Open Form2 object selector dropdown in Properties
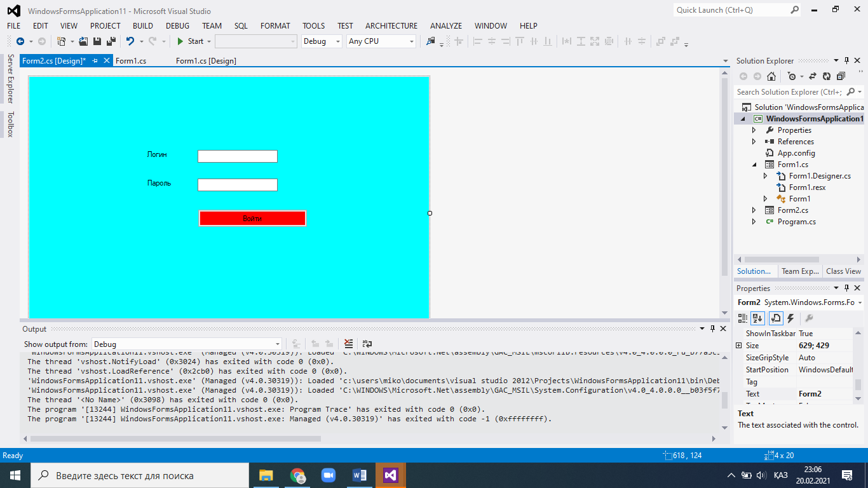Image resolution: width=868 pixels, height=488 pixels. [x=859, y=302]
